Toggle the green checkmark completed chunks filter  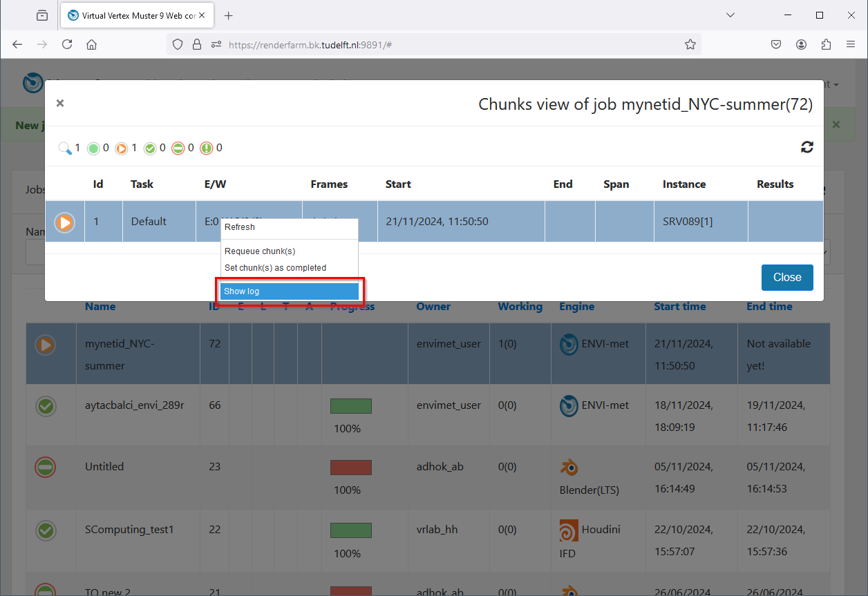[x=150, y=148]
